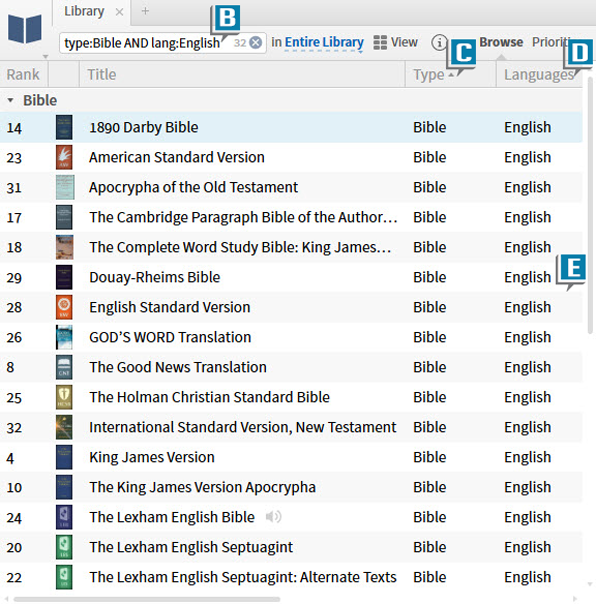The height and width of the screenshot is (604, 596).
Task: Open The King James Version Apocrypha
Action: pyautogui.click(x=203, y=487)
